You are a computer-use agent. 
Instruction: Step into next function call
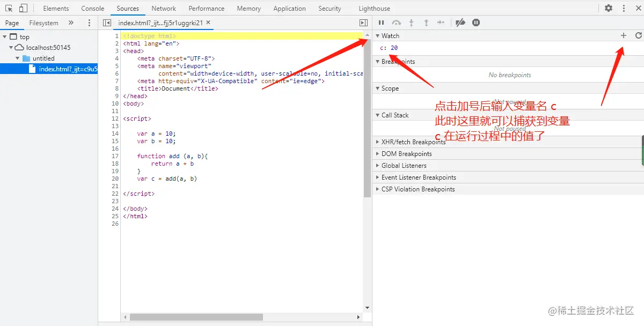click(x=412, y=23)
